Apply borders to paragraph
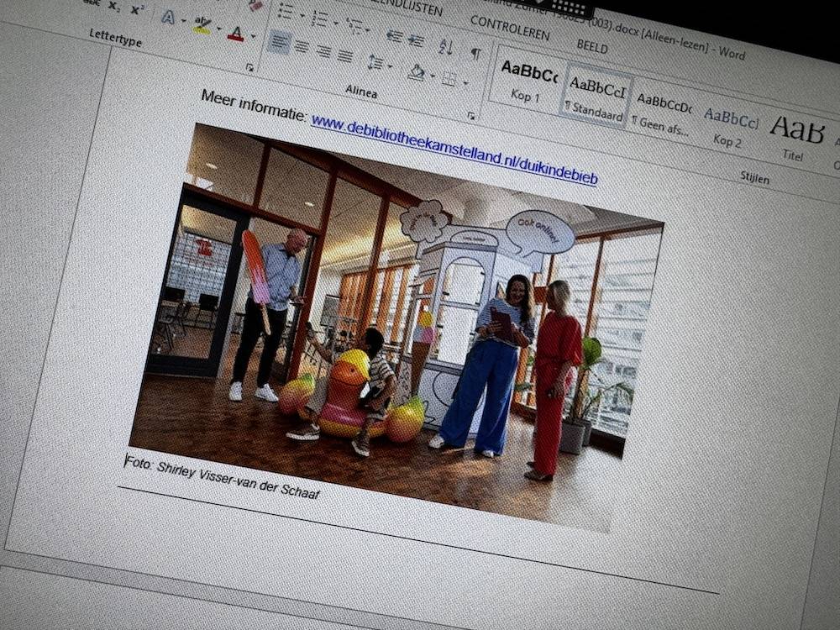The width and height of the screenshot is (840, 630). [449, 79]
